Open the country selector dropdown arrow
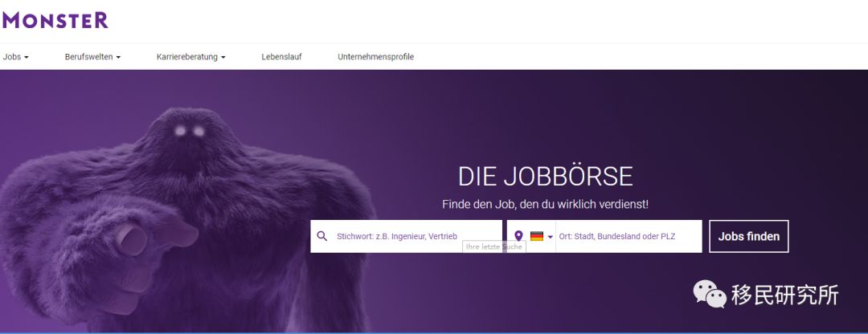The height and width of the screenshot is (334, 868). (x=551, y=237)
